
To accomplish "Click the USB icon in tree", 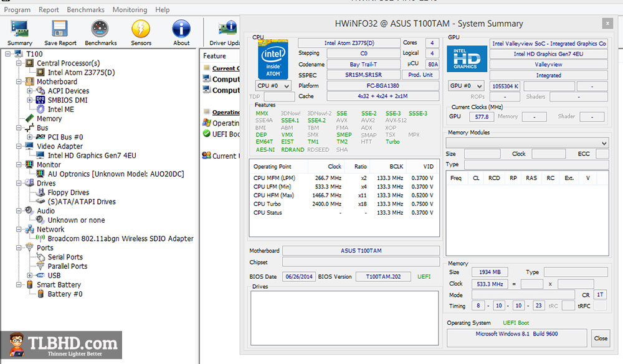I will (40, 276).
